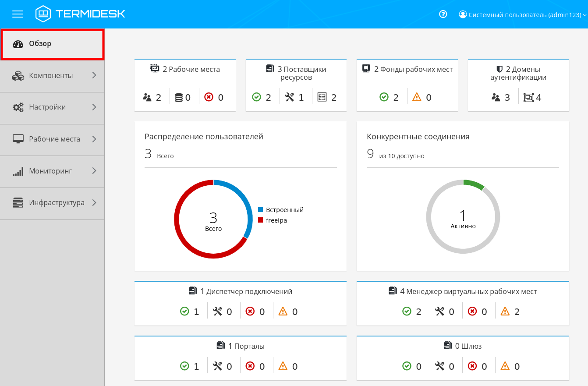
Task: Click the shield icon beside Домены аутентификации
Action: pos(499,69)
